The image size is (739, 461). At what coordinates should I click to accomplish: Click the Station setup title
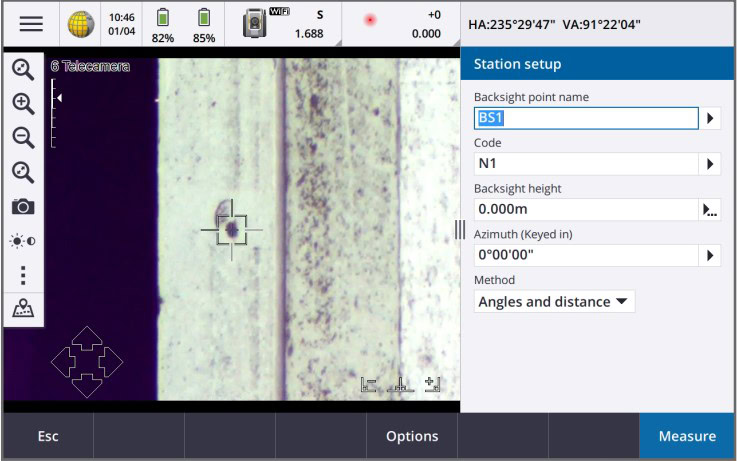tap(517, 64)
